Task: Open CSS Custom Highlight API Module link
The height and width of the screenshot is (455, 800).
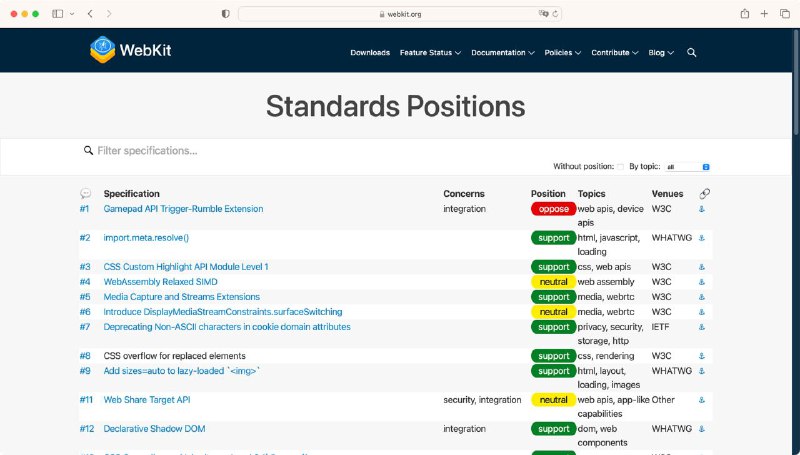Action: point(186,267)
